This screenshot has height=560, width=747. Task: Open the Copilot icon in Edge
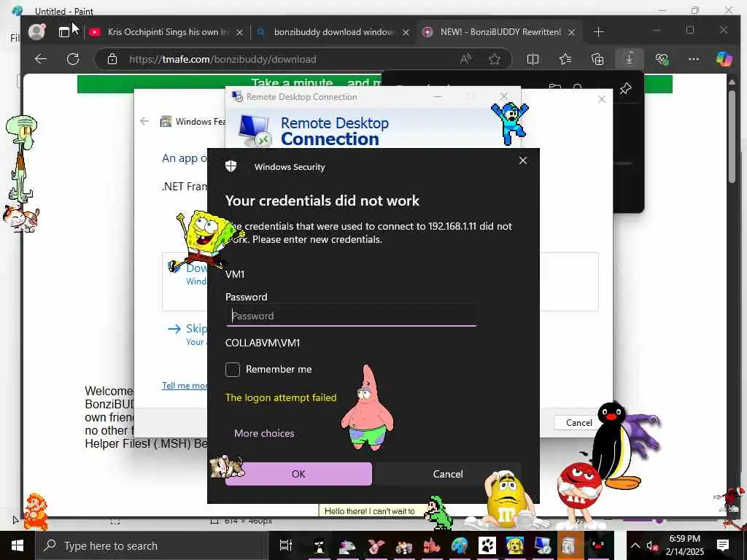[x=724, y=59]
